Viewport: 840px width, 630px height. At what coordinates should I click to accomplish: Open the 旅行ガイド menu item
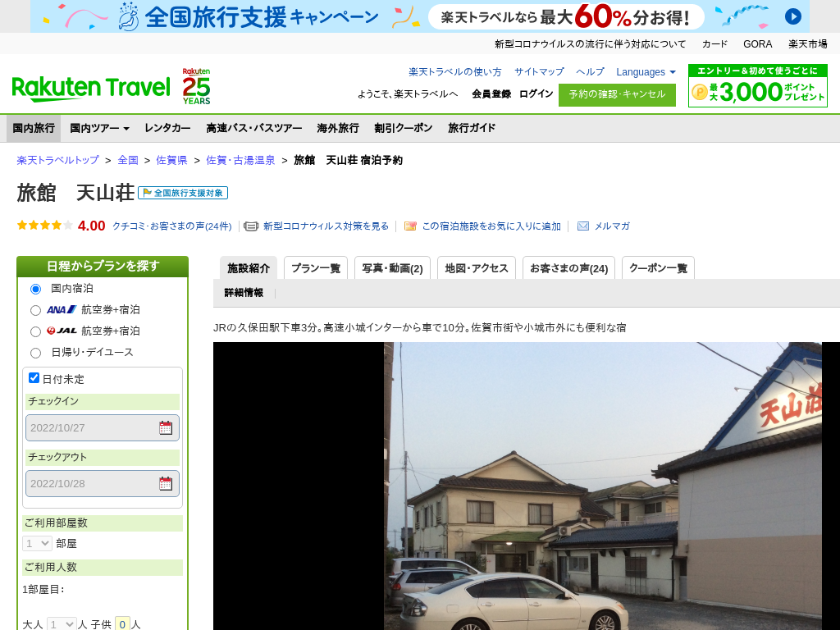[472, 128]
